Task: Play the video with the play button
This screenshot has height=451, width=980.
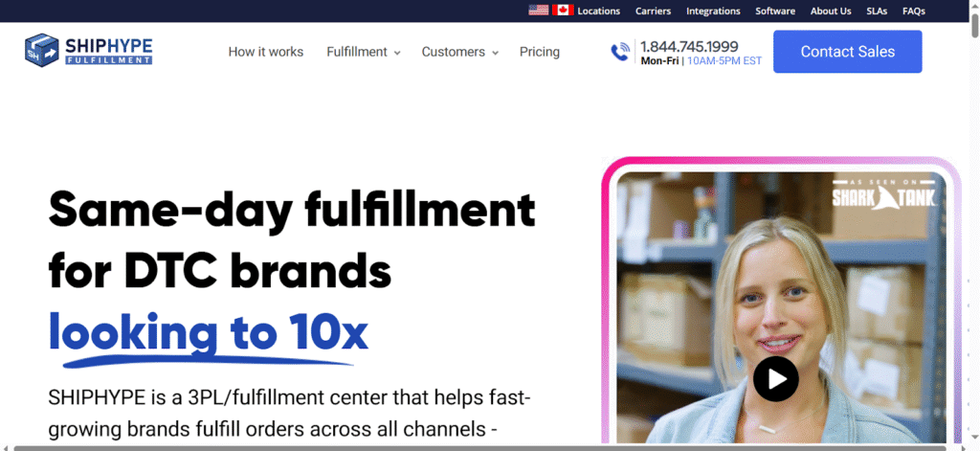Action: [775, 379]
